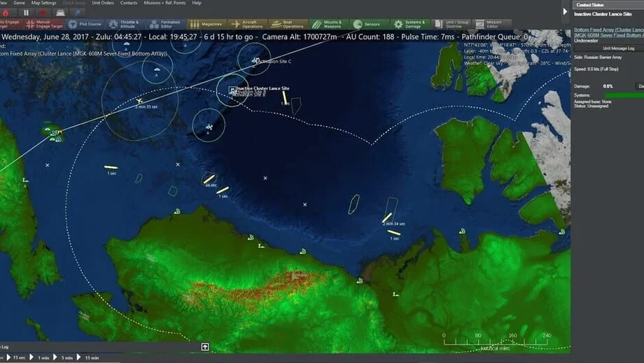The height and width of the screenshot is (363, 644).
Task: Set time compression to 15 sec
Action: (x=16, y=357)
